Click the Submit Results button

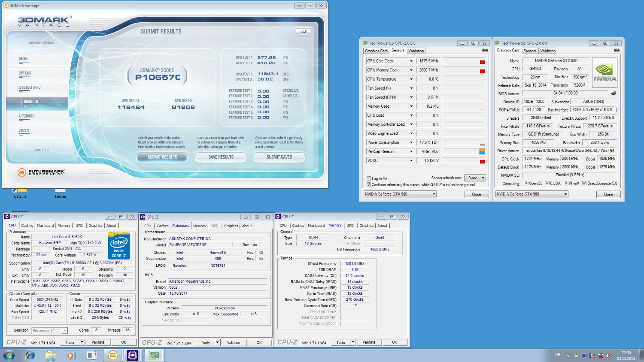coord(162,157)
